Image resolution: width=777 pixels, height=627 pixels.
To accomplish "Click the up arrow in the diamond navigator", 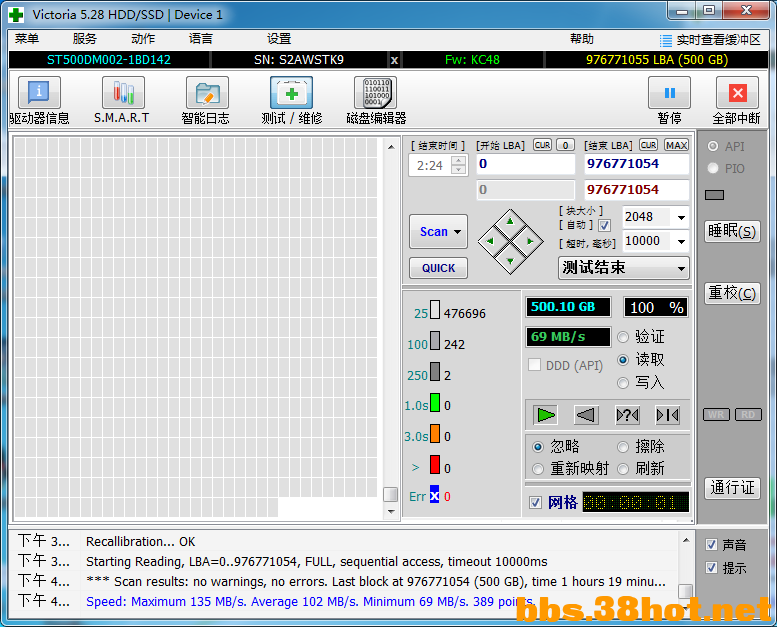I will [x=510, y=222].
